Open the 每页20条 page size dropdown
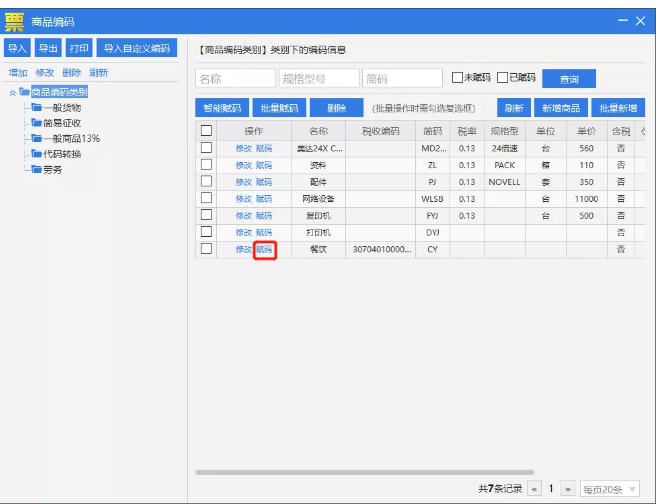Screen dimensions: 664x504 (610, 490)
